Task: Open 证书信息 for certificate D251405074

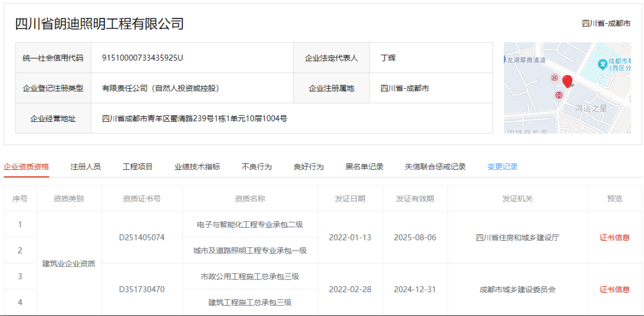Action: (x=614, y=237)
